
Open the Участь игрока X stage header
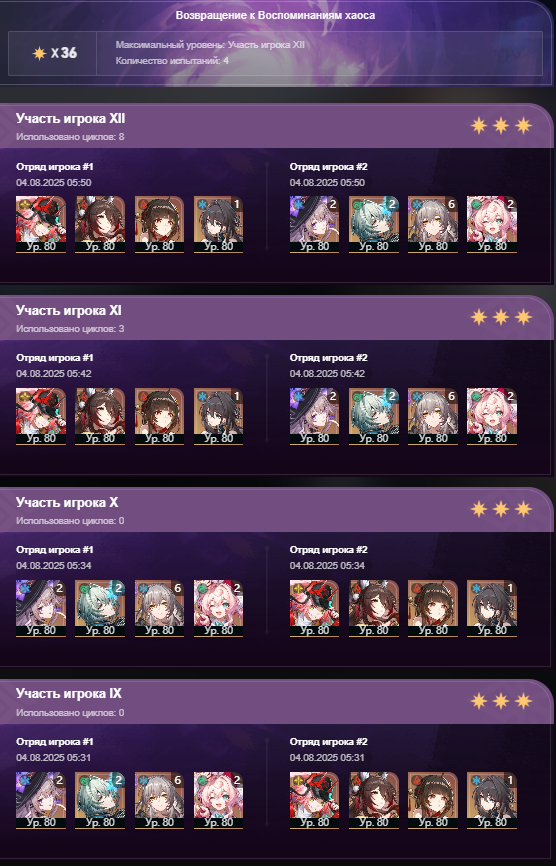tap(276, 510)
